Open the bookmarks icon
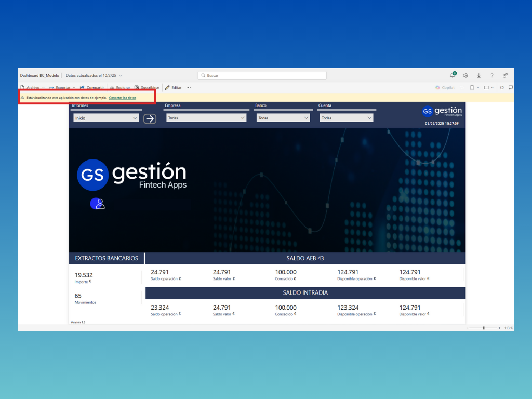 472,87
